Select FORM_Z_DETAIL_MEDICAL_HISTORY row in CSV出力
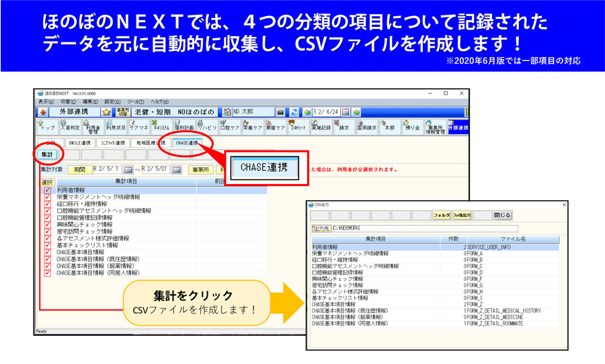Screen dimensions: 605x364 pos(435,311)
